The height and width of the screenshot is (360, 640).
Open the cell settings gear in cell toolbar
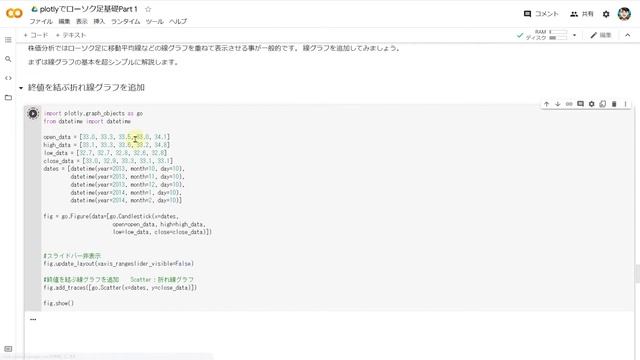(591, 104)
